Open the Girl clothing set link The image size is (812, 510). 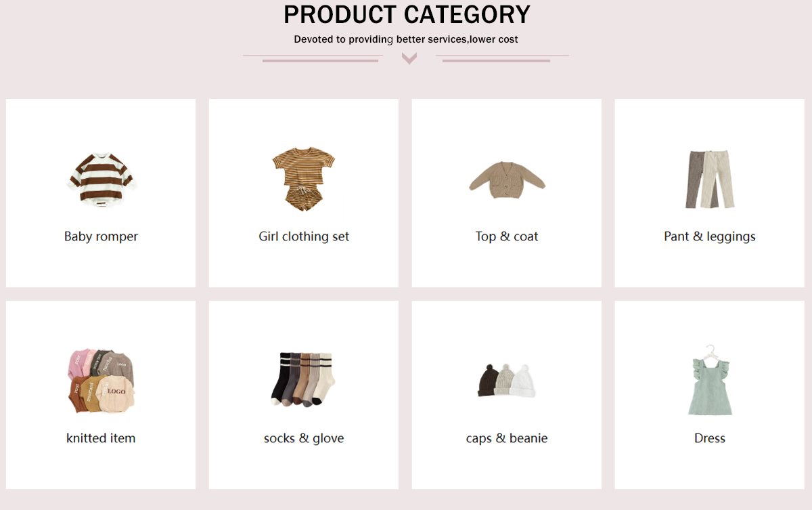coord(304,236)
